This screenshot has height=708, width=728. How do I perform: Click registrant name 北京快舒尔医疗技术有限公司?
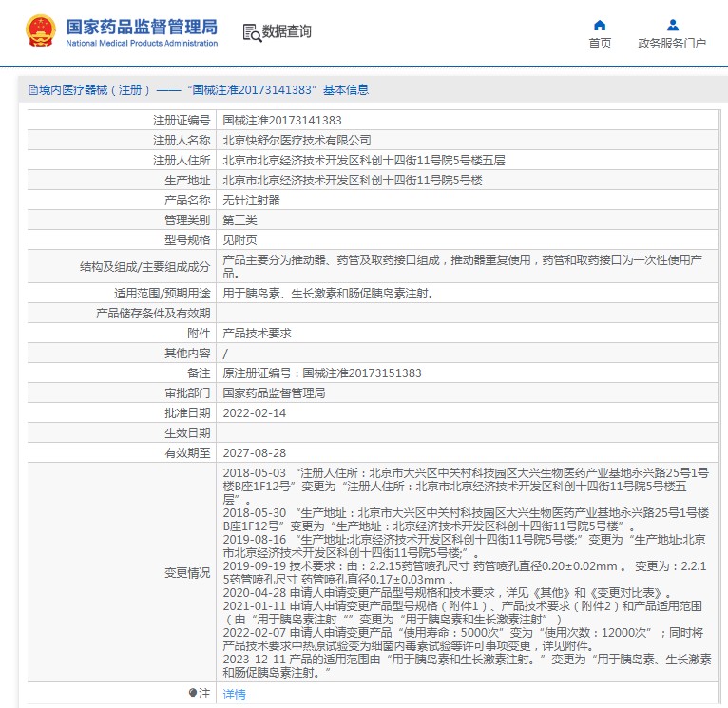click(297, 141)
